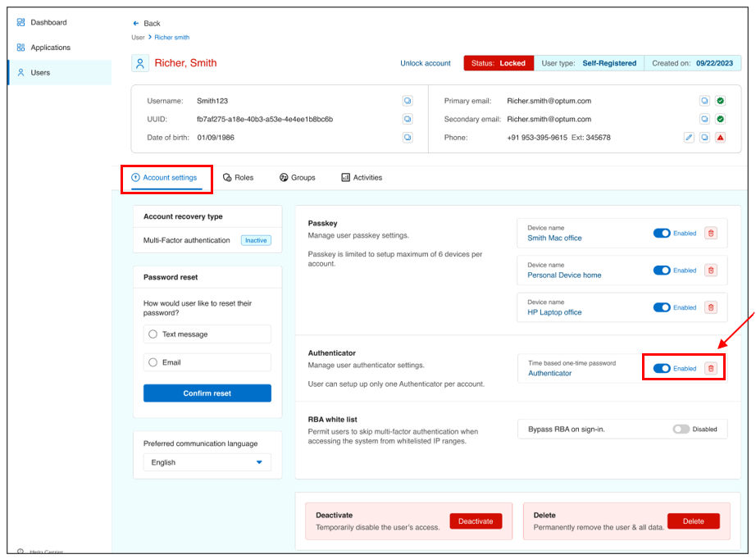Copy the Username Smith123 value
Viewport: 756px width, 559px height.
pos(408,101)
